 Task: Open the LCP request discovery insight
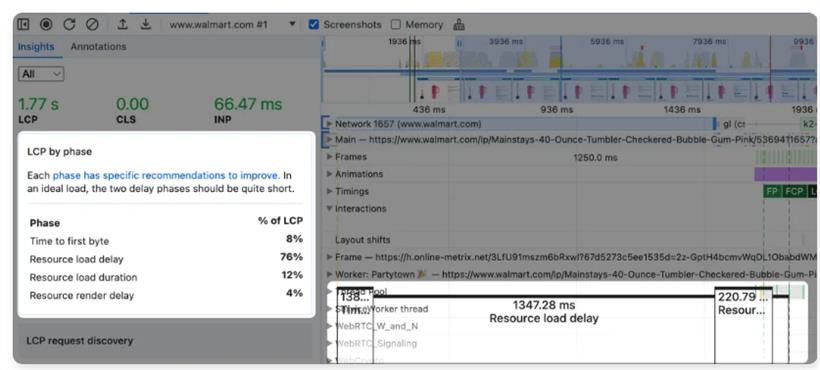tap(79, 341)
